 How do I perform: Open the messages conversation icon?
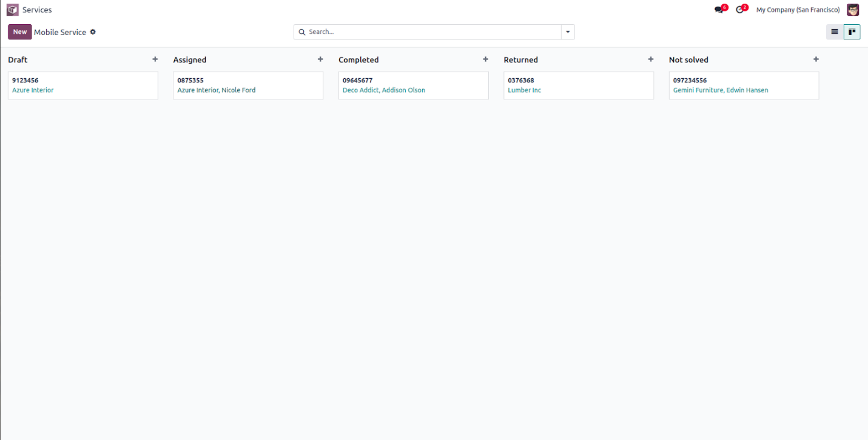tap(719, 10)
